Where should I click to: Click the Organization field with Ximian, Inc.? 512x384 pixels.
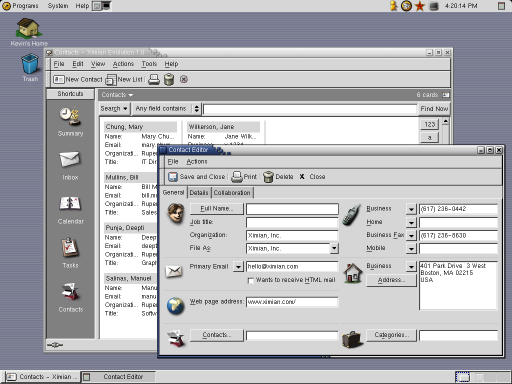(292, 235)
